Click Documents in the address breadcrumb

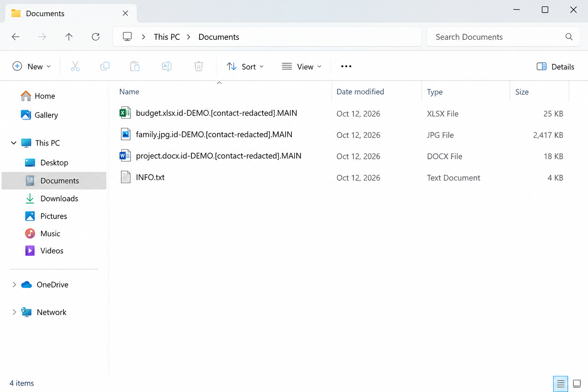click(219, 37)
